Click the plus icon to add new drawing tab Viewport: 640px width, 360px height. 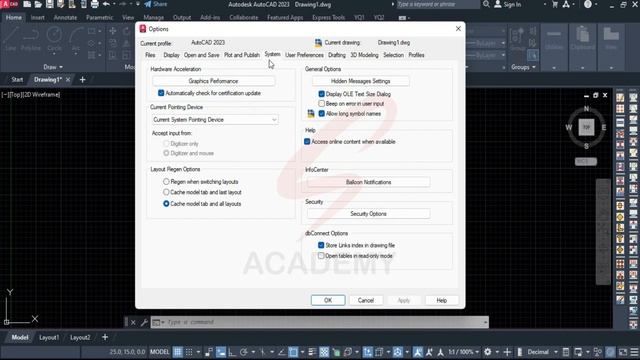coord(82,80)
